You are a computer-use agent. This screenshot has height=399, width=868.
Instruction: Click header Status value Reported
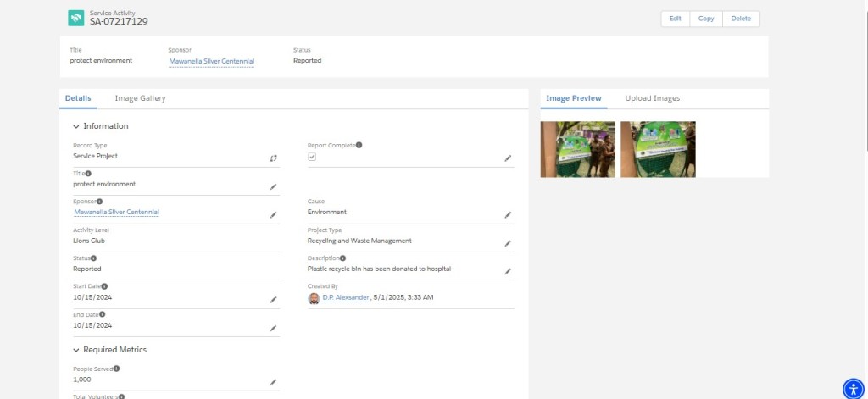(x=307, y=60)
